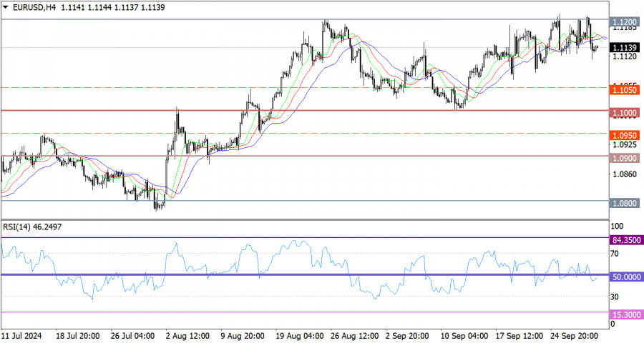Select the red 1.1000 level label

pyautogui.click(x=625, y=112)
